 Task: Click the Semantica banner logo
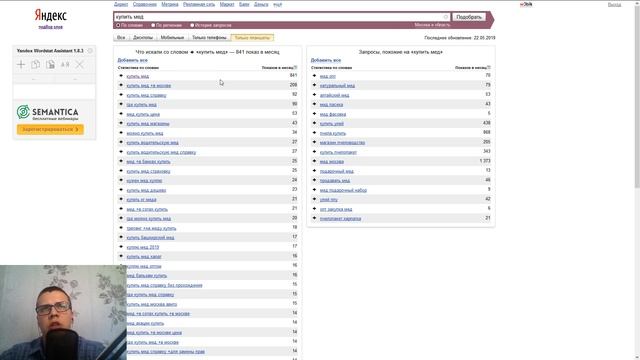[47, 112]
